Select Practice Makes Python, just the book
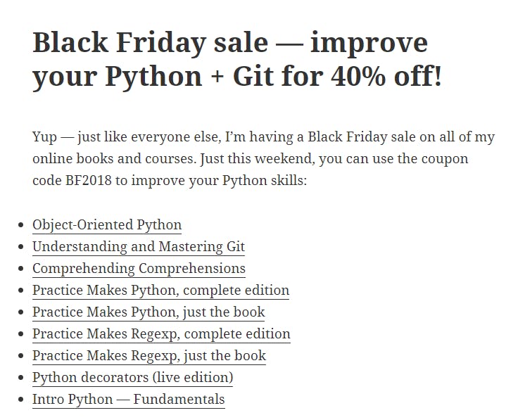The height and width of the screenshot is (420, 518). click(x=149, y=312)
